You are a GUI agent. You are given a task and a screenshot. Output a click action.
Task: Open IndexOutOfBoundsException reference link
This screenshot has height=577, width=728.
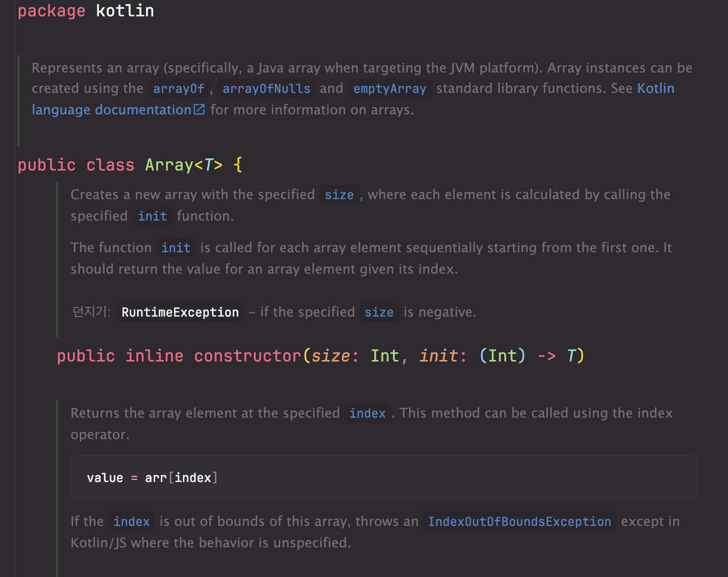point(520,522)
